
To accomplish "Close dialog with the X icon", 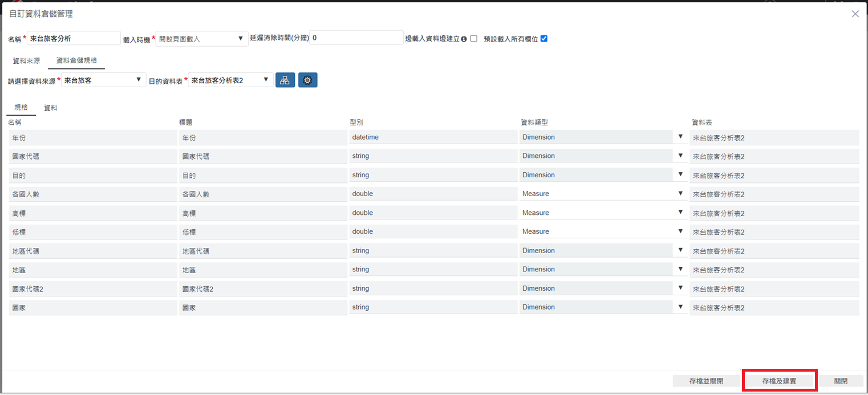I will 855,14.
